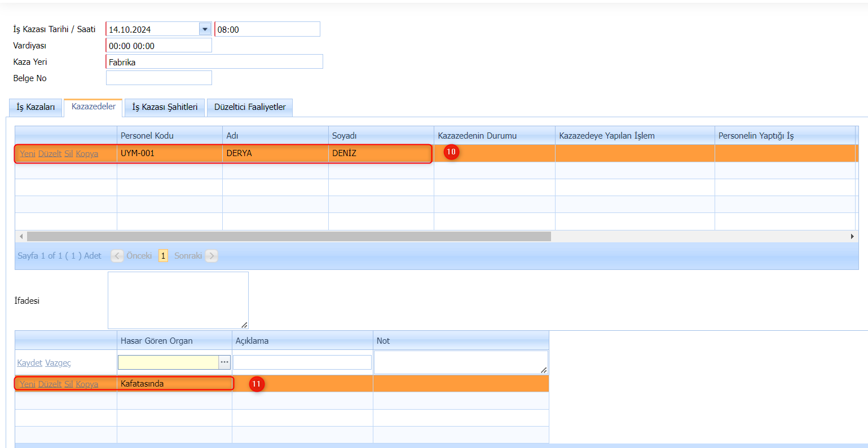The width and height of the screenshot is (868, 448).
Task: Click Düzelt link in DERYA DENİZ row
Action: pyautogui.click(x=50, y=154)
